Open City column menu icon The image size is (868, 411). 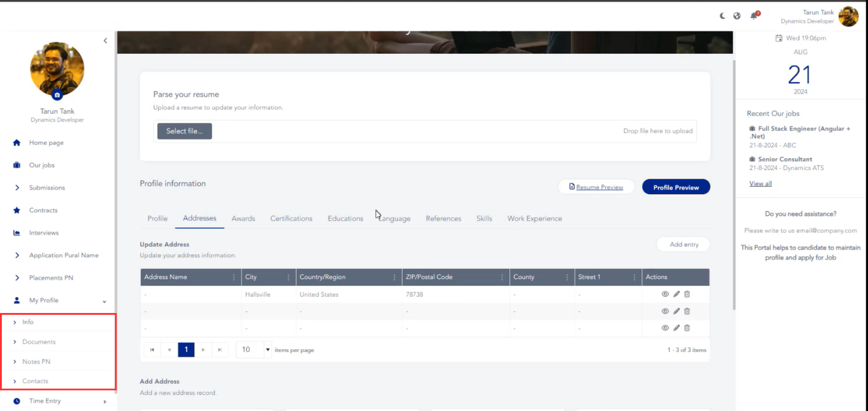pos(288,277)
